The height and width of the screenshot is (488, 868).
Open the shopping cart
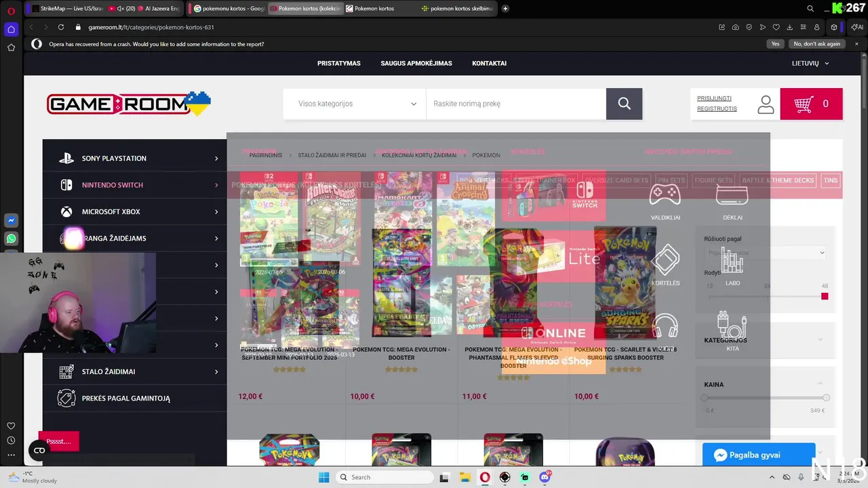tap(811, 104)
